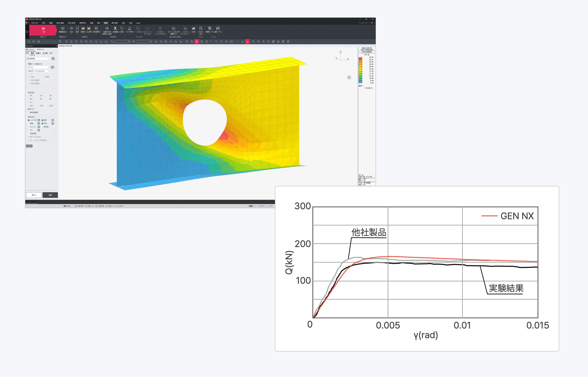The width and height of the screenshot is (588, 377).
Task: Expand the 一般 result type dropdown
Action: [43, 30]
